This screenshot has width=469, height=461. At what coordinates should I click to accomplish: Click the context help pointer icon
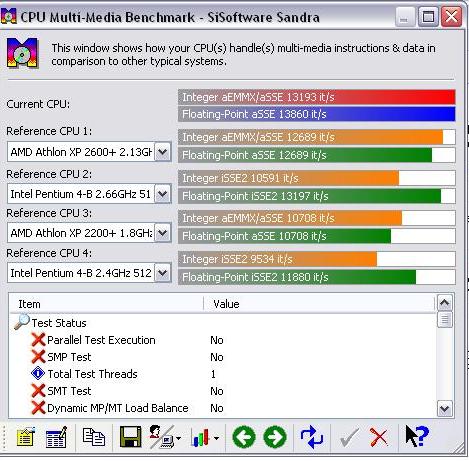coord(417,436)
